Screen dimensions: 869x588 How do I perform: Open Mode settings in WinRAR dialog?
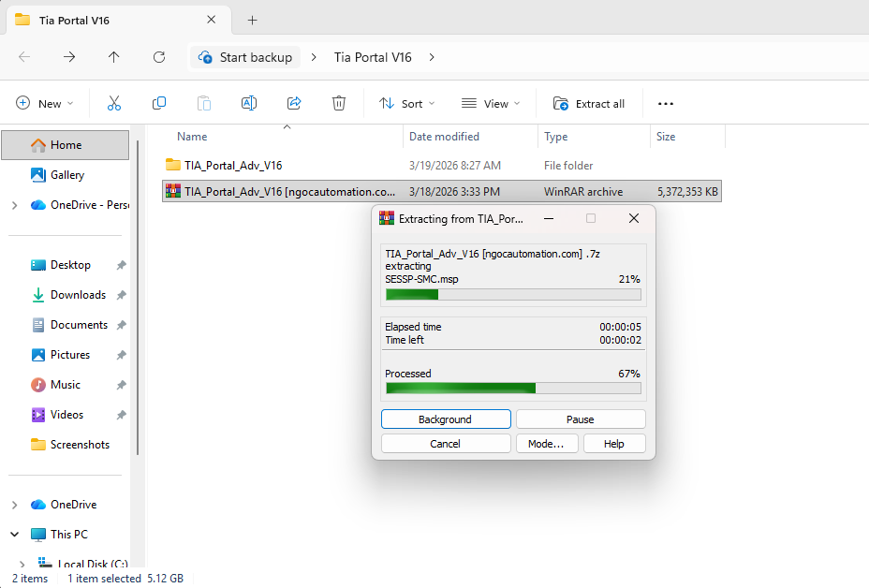click(x=546, y=444)
